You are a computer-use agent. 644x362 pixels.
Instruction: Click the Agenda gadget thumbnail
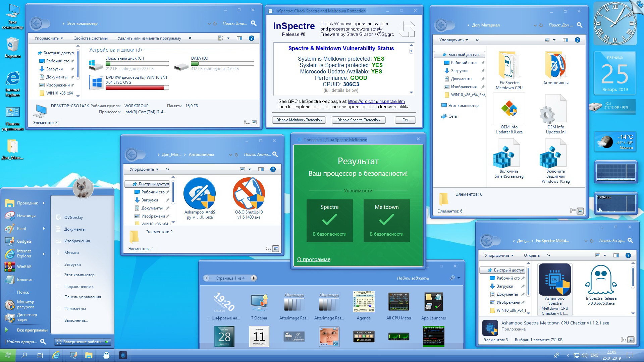(x=363, y=302)
